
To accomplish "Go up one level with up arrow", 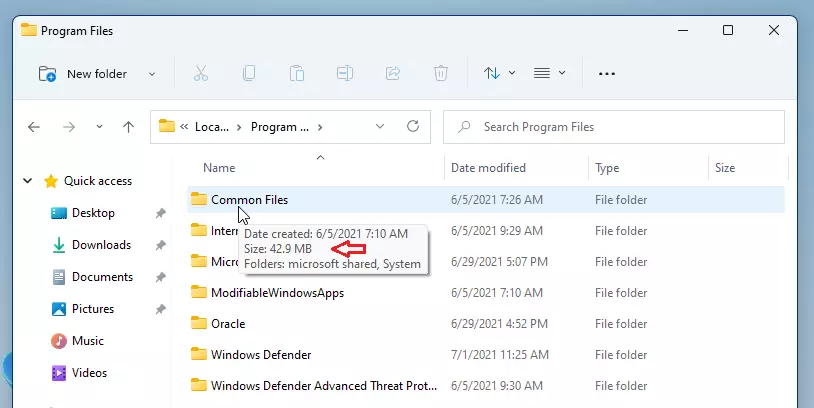I will [x=128, y=127].
